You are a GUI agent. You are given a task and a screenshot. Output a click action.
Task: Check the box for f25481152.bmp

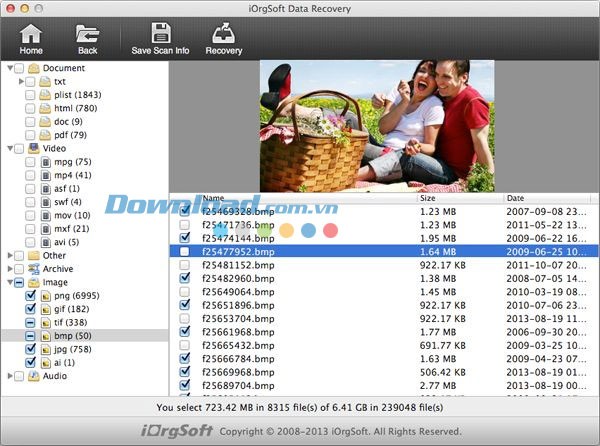point(184,265)
